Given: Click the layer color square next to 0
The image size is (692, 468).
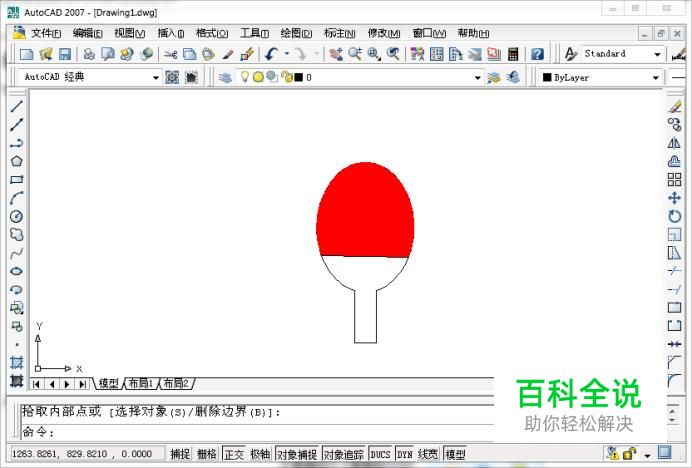Looking at the screenshot, I should pos(299,77).
